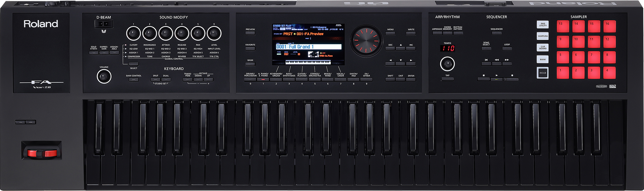Toggle the CHORD MEMORY button
The image size is (644, 191).
447,33
